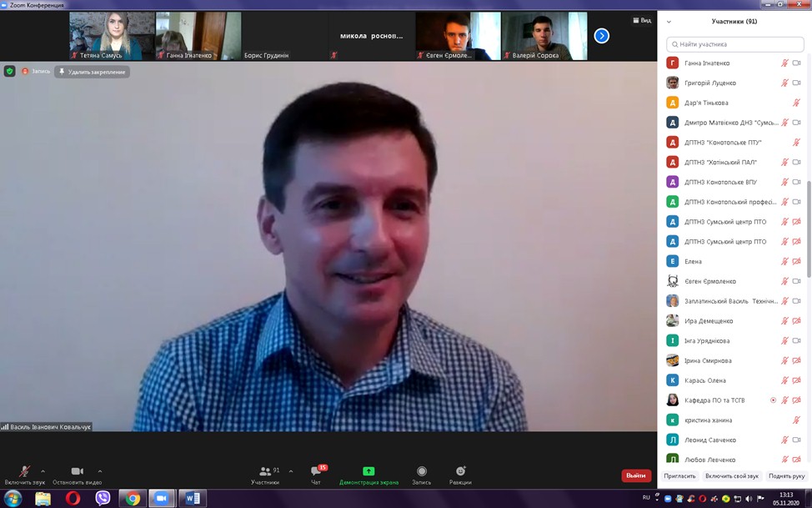
Task: Leave the meeting with the Выйти button
Action: click(635, 475)
